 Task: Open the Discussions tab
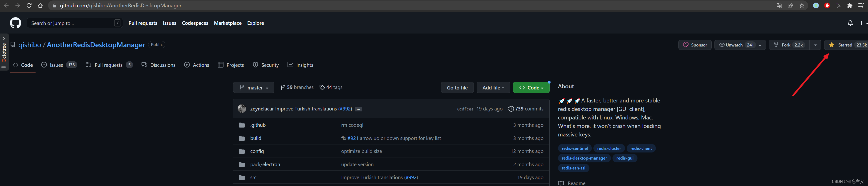[158, 65]
